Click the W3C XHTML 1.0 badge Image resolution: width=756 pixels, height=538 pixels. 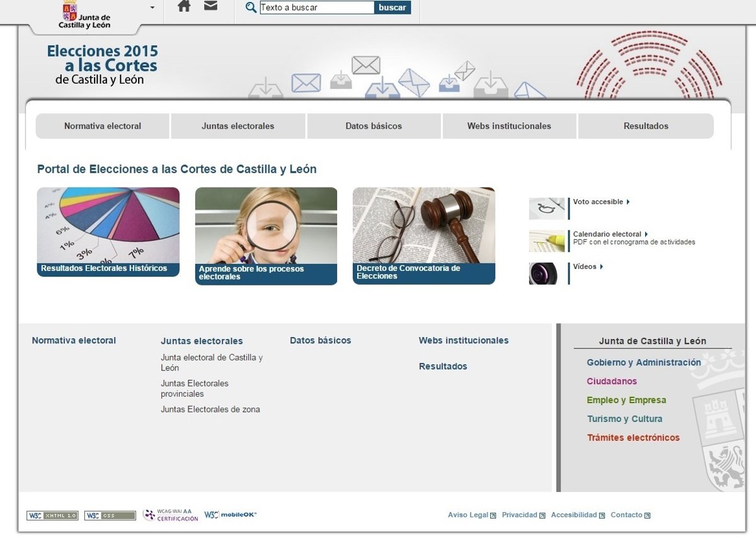click(52, 515)
